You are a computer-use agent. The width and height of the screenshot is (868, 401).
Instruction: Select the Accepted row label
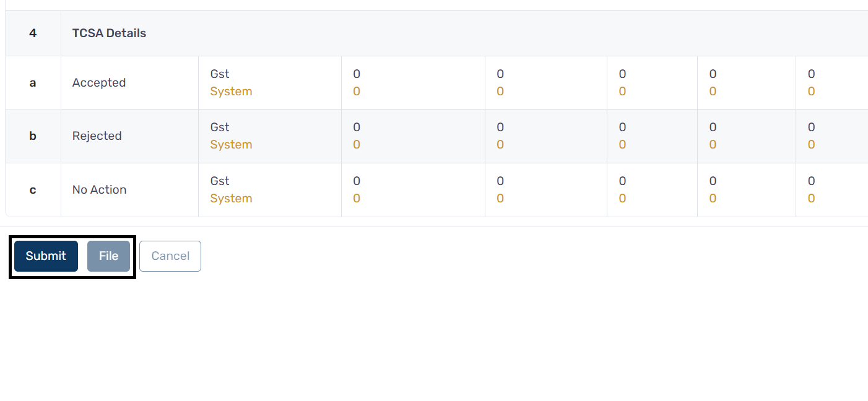tap(99, 83)
